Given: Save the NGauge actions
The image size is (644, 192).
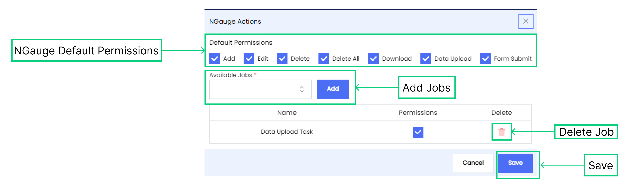Looking at the screenshot, I should [x=515, y=163].
